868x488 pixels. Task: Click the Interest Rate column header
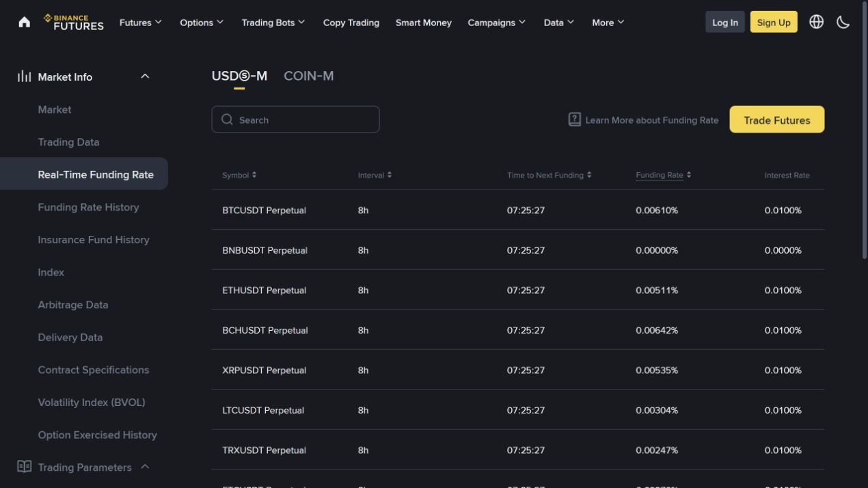[787, 176]
